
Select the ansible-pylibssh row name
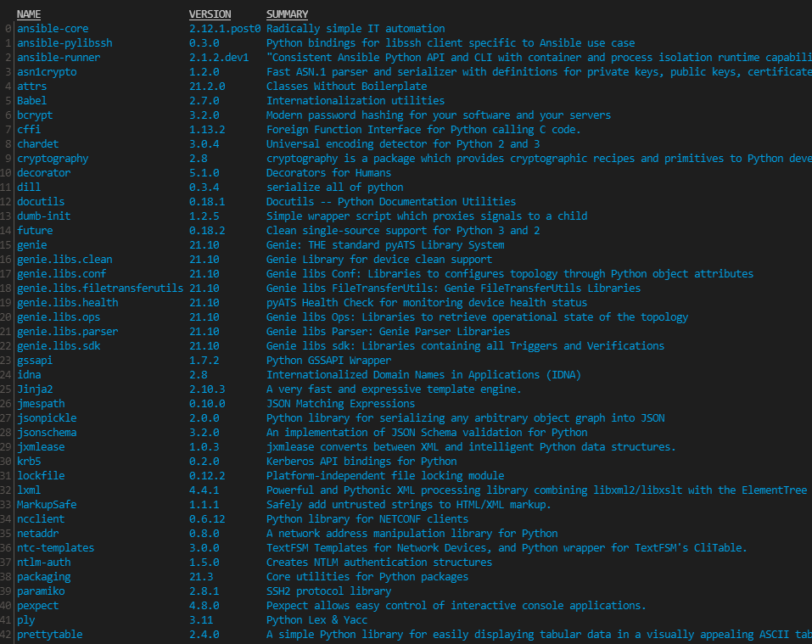click(64, 43)
